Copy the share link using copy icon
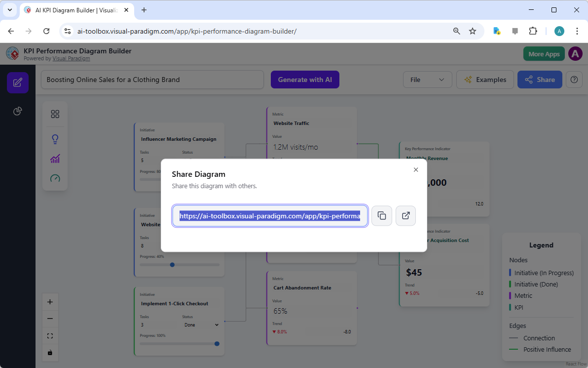Screen dimensions: 588x368 click(382, 215)
